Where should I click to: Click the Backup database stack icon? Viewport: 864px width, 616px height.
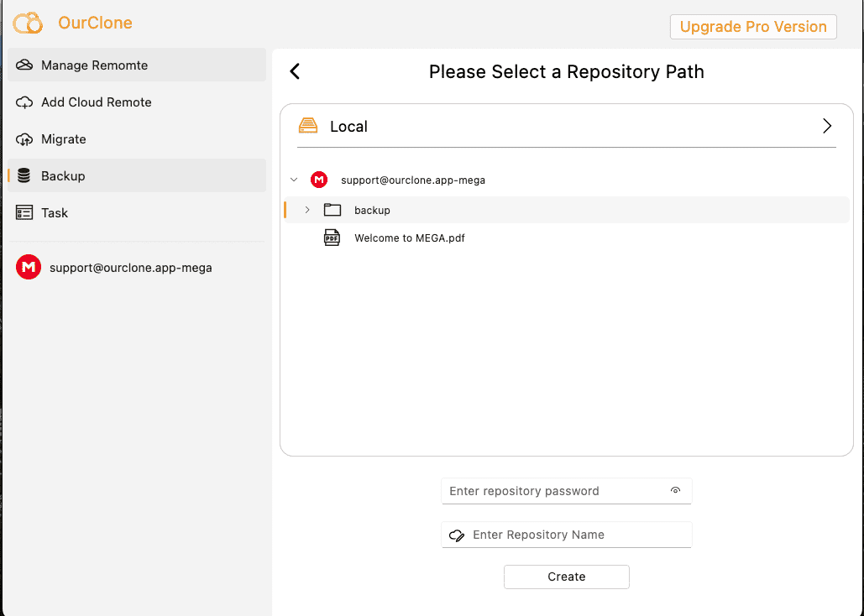point(24,175)
